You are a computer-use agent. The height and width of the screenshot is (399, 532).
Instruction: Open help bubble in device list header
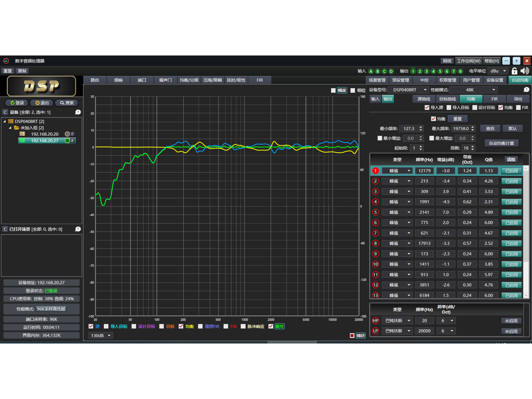pyautogui.click(x=78, y=112)
